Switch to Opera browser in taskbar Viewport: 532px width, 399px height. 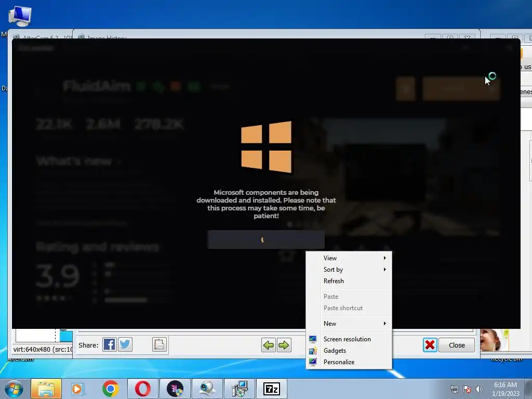(x=143, y=389)
